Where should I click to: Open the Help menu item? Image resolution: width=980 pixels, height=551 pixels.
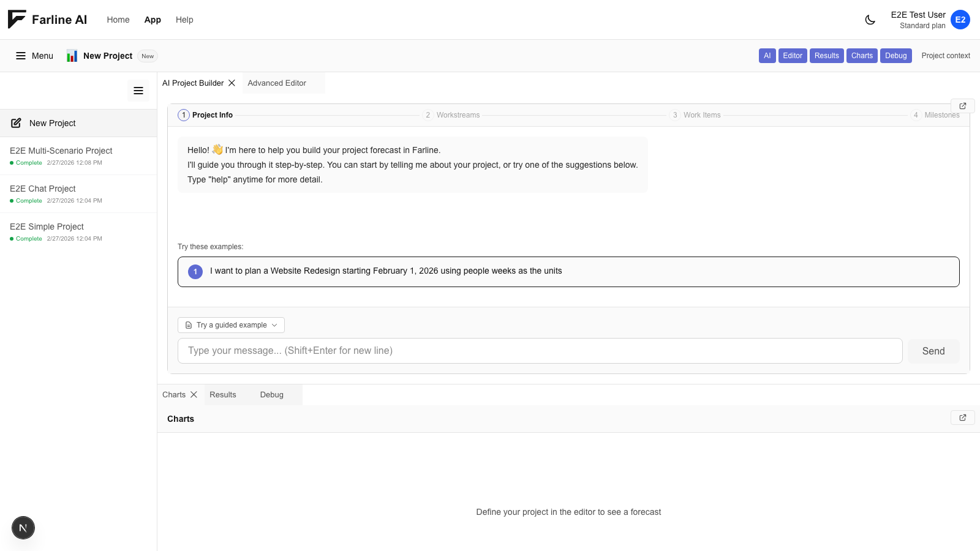pos(184,20)
